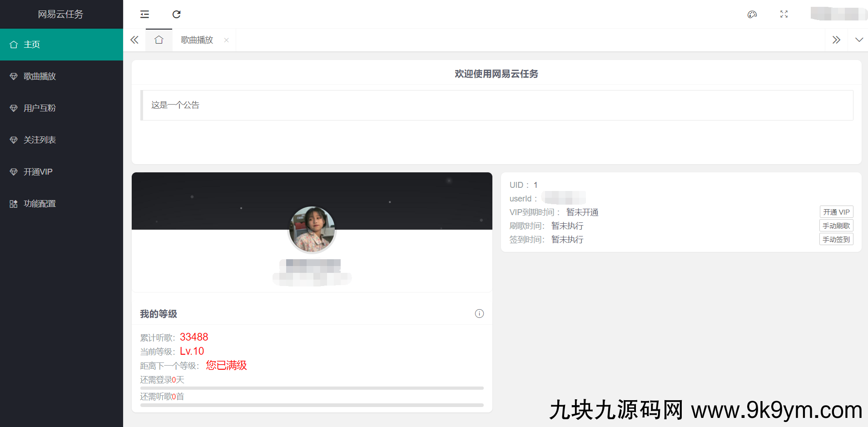The height and width of the screenshot is (427, 868).
Task: Click the user avatar photo
Action: coord(312,229)
